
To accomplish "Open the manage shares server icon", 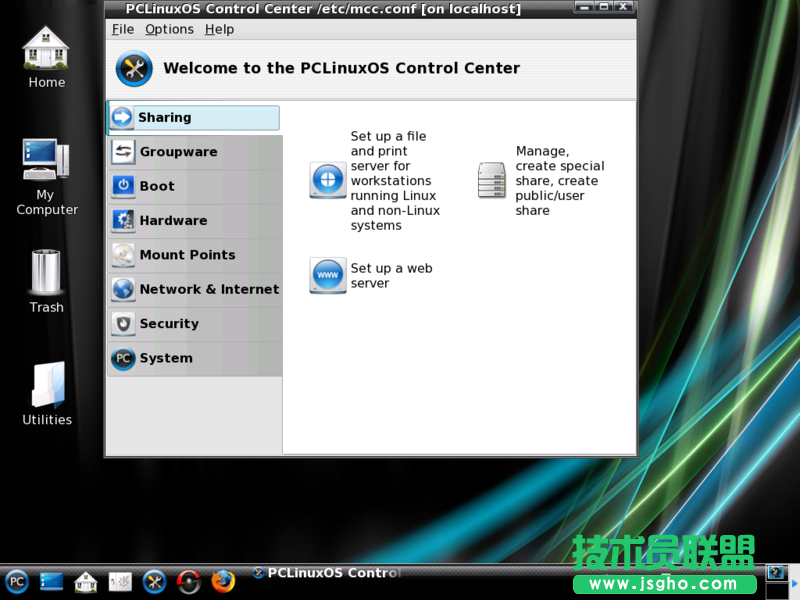I will (492, 180).
